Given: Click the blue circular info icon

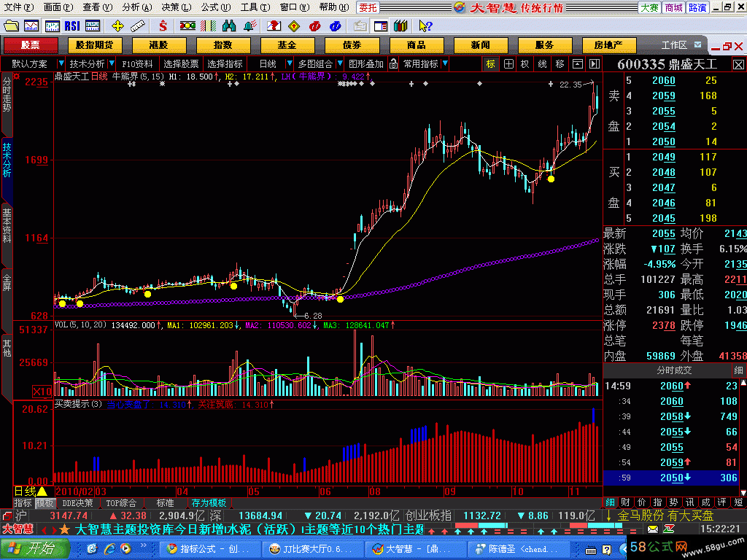Looking at the screenshot, I should (335, 26).
